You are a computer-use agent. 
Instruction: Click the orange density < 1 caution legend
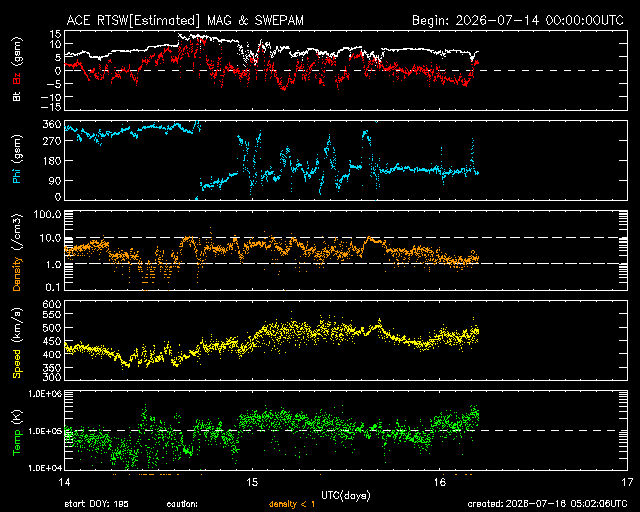(x=292, y=504)
